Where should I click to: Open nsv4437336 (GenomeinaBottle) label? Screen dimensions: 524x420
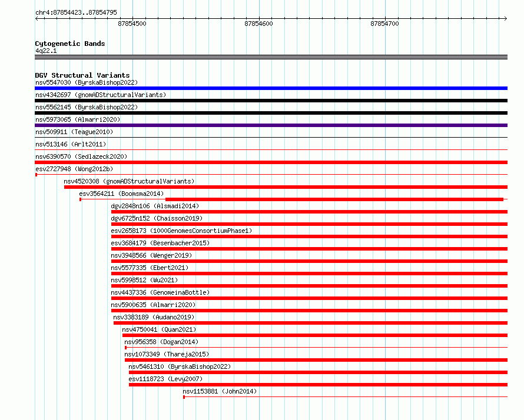pyautogui.click(x=160, y=292)
